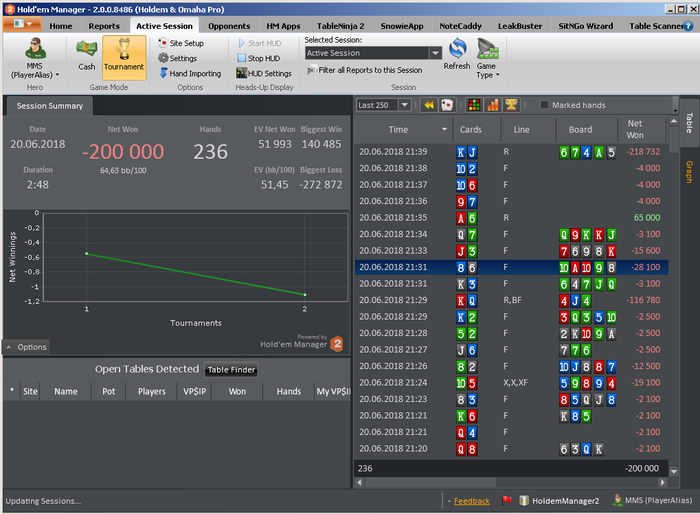This screenshot has height=514, width=700.
Task: Open the Last 250 hands dropdown
Action: (x=404, y=105)
